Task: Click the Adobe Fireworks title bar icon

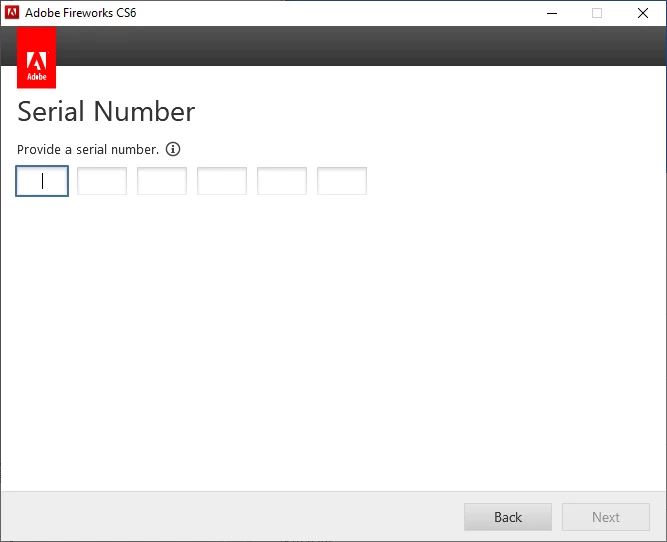Action: 12,13
